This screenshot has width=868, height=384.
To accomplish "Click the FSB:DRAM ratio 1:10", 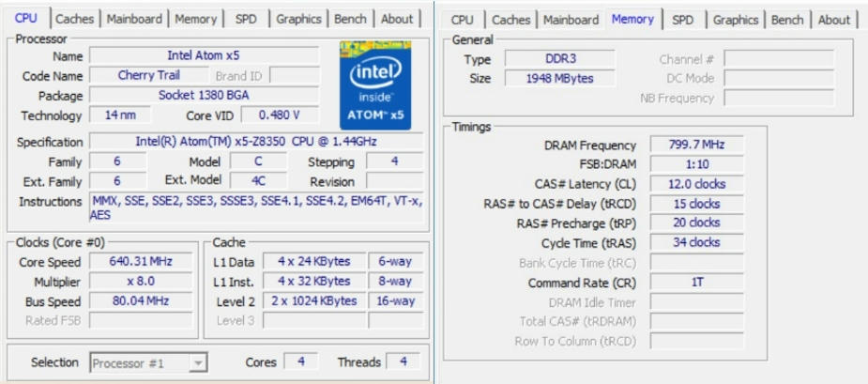I will 697,164.
